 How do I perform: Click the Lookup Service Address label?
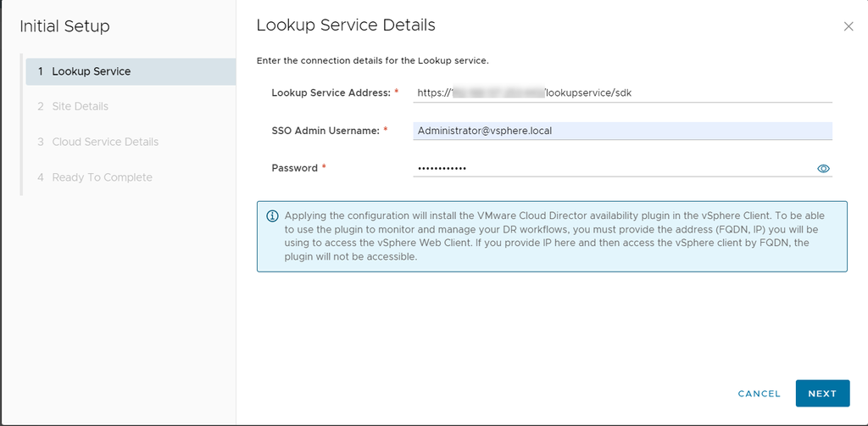331,92
